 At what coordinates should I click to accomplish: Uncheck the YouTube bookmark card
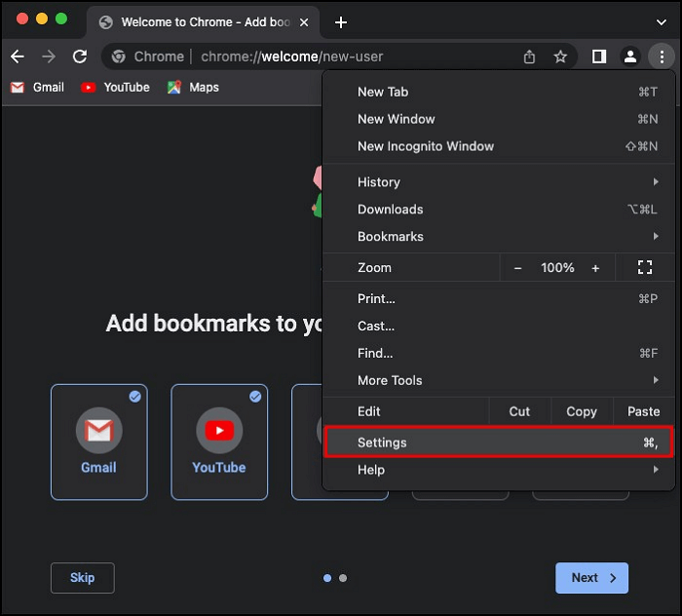219,442
